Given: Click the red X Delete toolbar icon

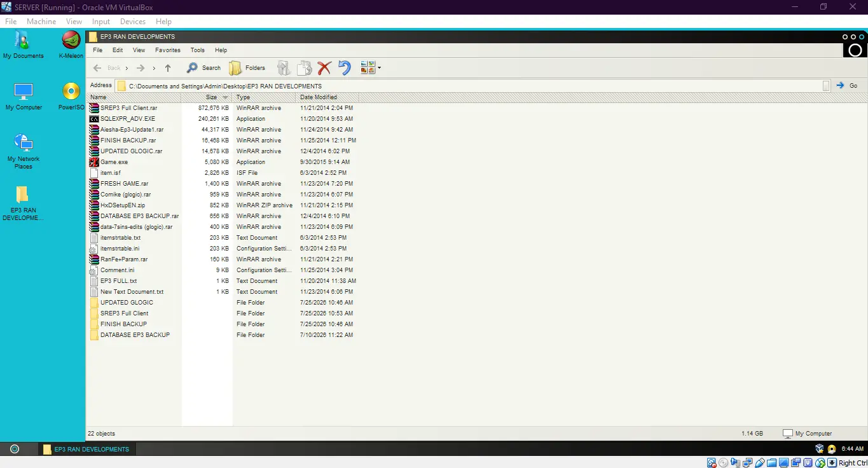Looking at the screenshot, I should [x=324, y=68].
